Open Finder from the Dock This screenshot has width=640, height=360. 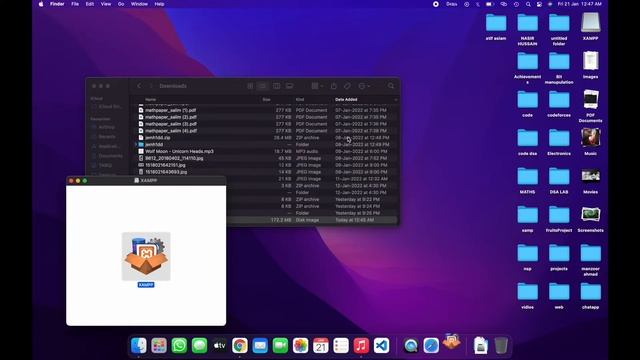tap(139, 346)
